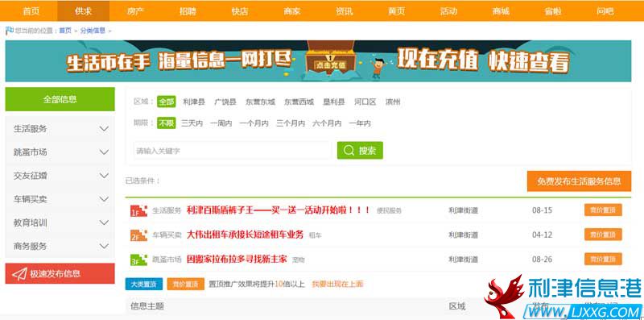644x320 pixels.
Task: Click the 2F rank icon beside 车辆买卖
Action: [138, 235]
